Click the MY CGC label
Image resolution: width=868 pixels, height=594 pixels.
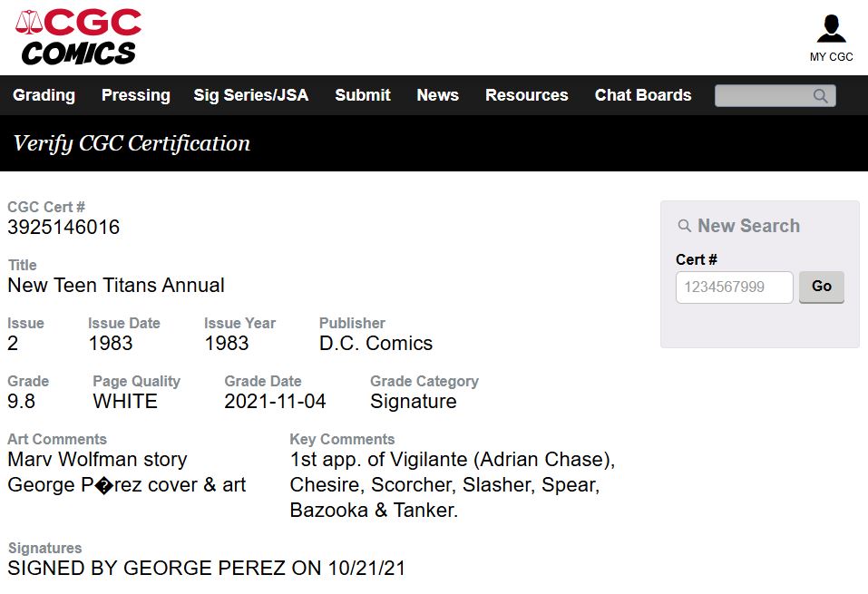point(831,56)
